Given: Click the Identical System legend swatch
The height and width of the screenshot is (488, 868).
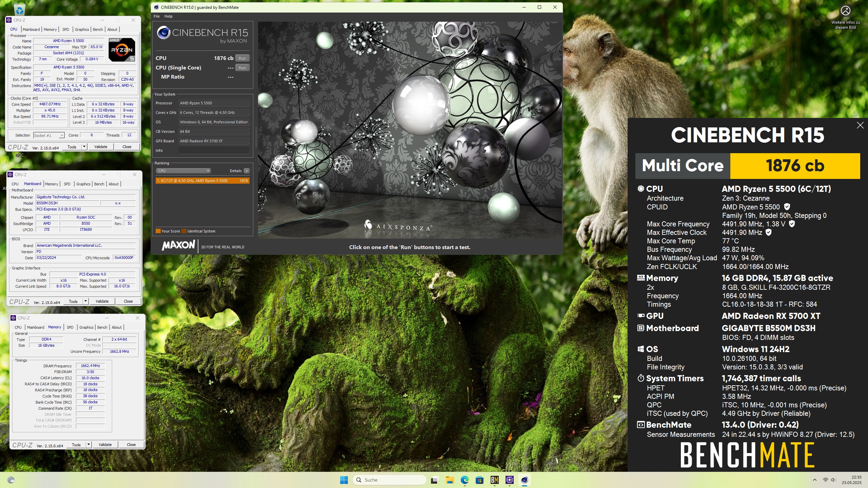Looking at the screenshot, I should [x=184, y=231].
